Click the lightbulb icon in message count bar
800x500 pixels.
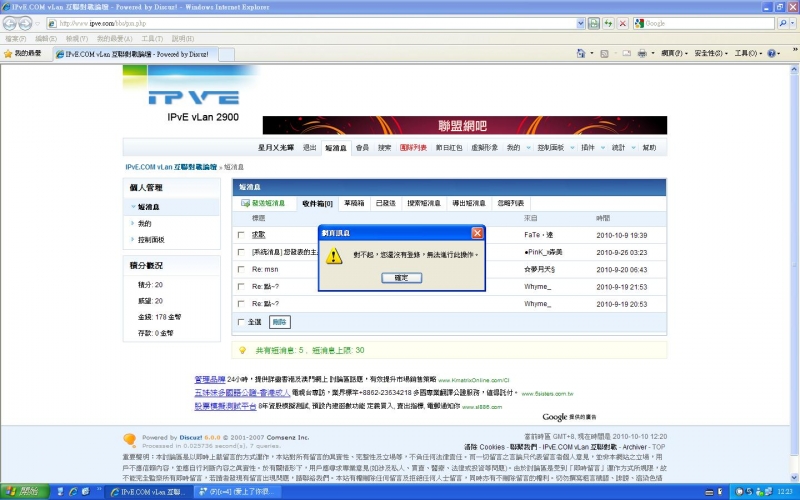click(x=242, y=350)
